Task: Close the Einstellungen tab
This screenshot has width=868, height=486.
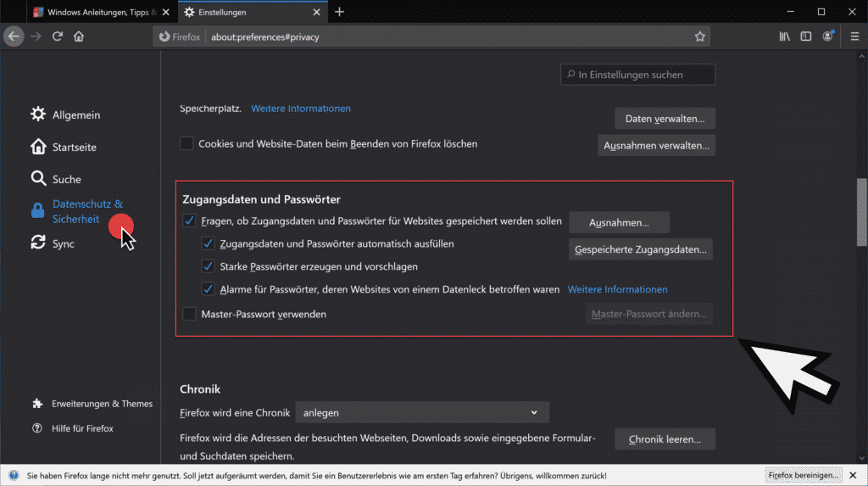Action: click(316, 12)
